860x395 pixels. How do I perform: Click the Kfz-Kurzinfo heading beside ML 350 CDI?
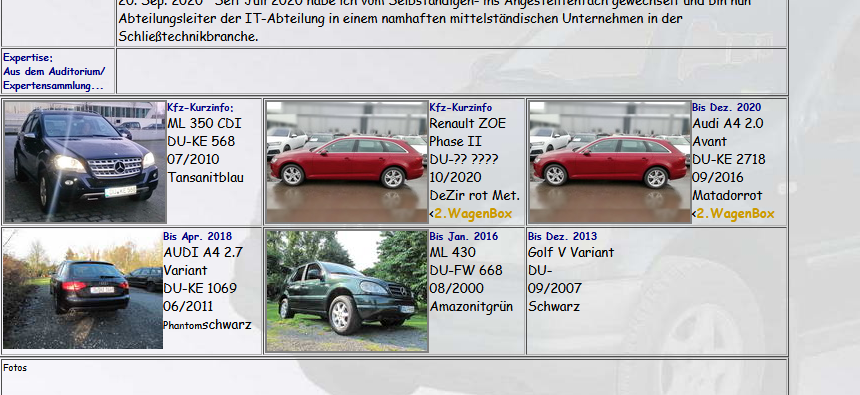click(200, 108)
